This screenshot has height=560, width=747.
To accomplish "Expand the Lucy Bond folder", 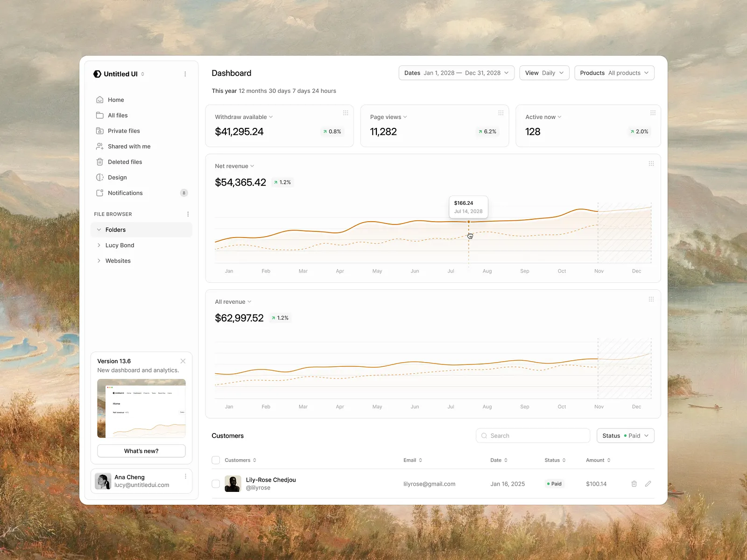I will (x=99, y=245).
